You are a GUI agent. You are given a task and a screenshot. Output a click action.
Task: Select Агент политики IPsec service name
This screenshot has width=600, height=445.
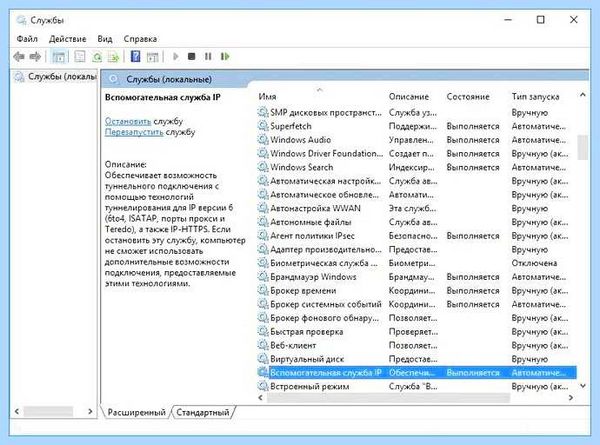(x=312, y=236)
